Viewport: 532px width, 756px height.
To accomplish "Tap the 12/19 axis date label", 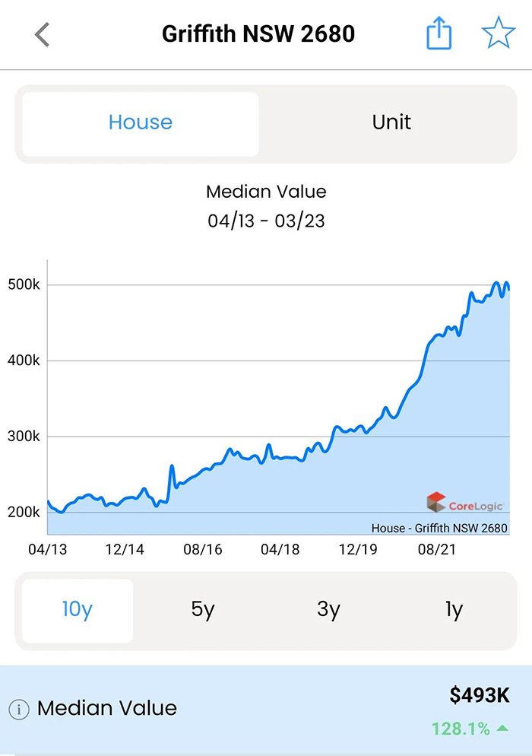I will [358, 549].
